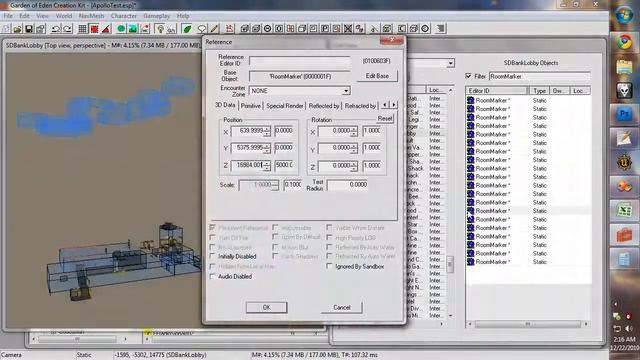Toggle the Persistent Reference checkbox
The height and width of the screenshot is (360, 640).
[213, 227]
